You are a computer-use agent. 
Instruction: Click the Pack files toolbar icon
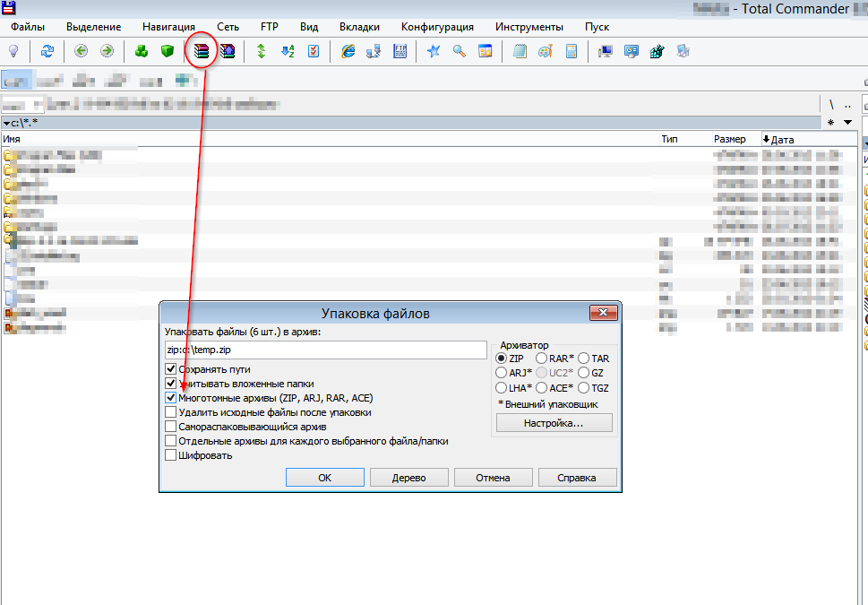tap(202, 52)
